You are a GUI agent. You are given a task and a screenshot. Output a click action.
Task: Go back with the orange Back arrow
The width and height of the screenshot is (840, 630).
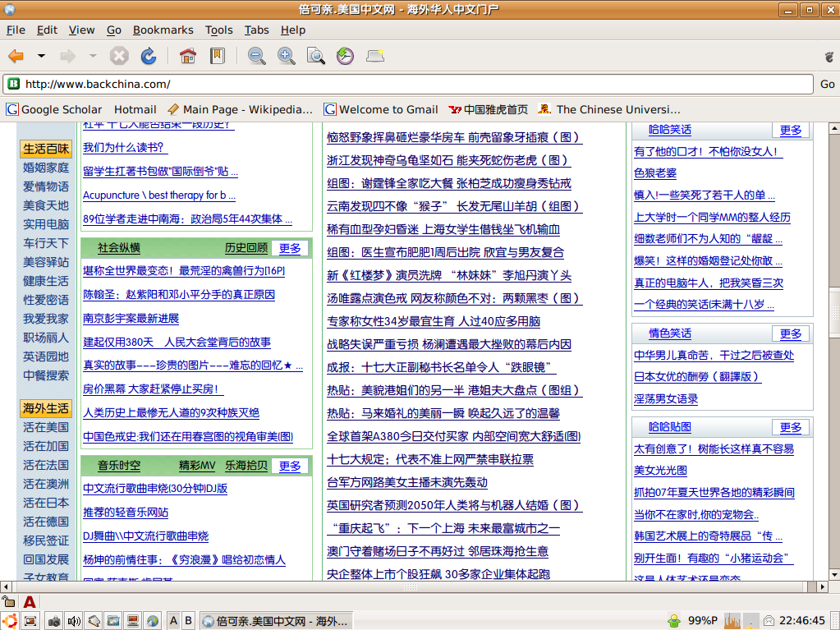(x=16, y=56)
